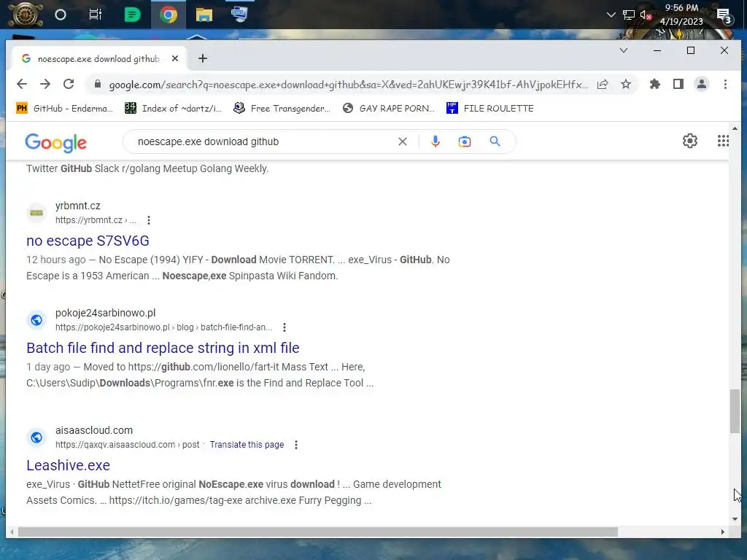Open the Google apps grid
The image size is (747, 560).
click(x=723, y=141)
